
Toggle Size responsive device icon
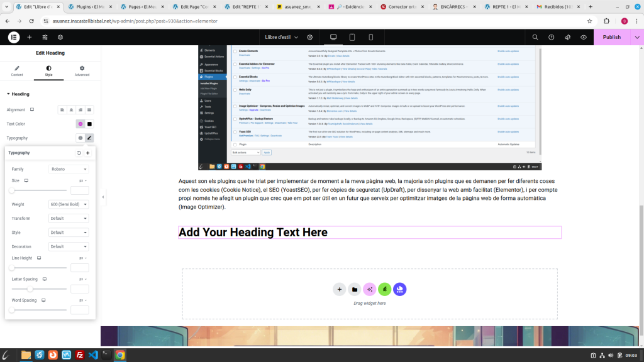pos(26,180)
